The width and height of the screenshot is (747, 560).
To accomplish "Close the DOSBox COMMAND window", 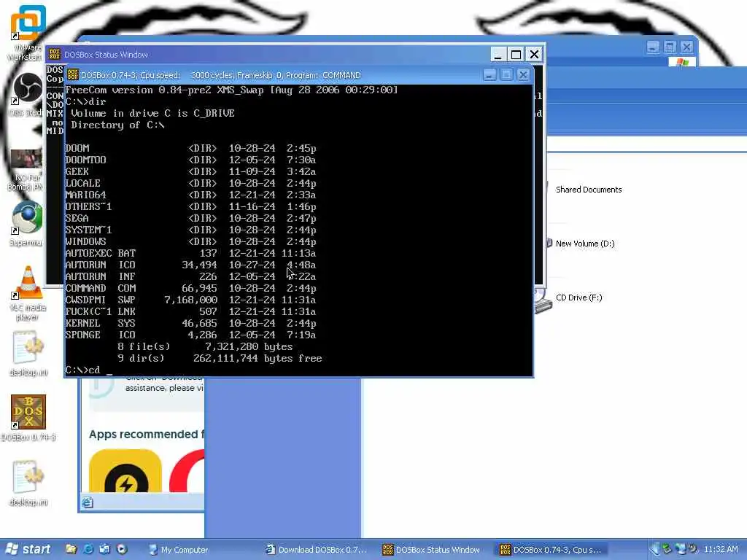I will tap(523, 75).
